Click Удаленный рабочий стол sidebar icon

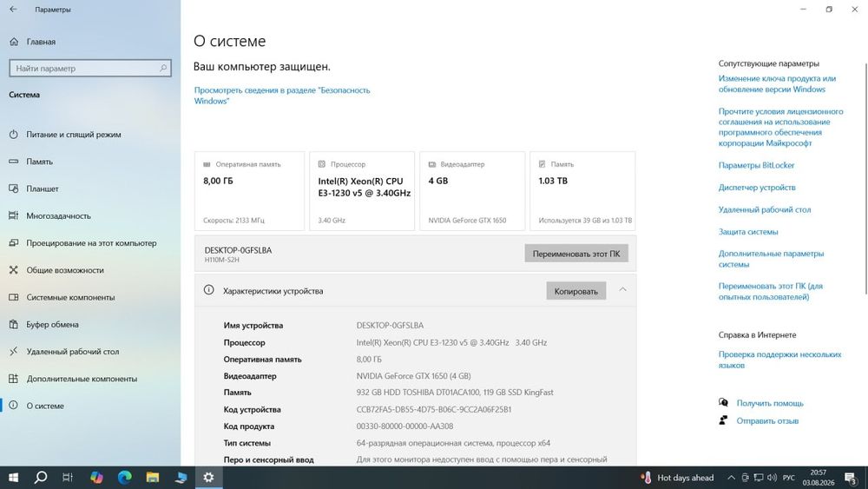pyautogui.click(x=14, y=352)
